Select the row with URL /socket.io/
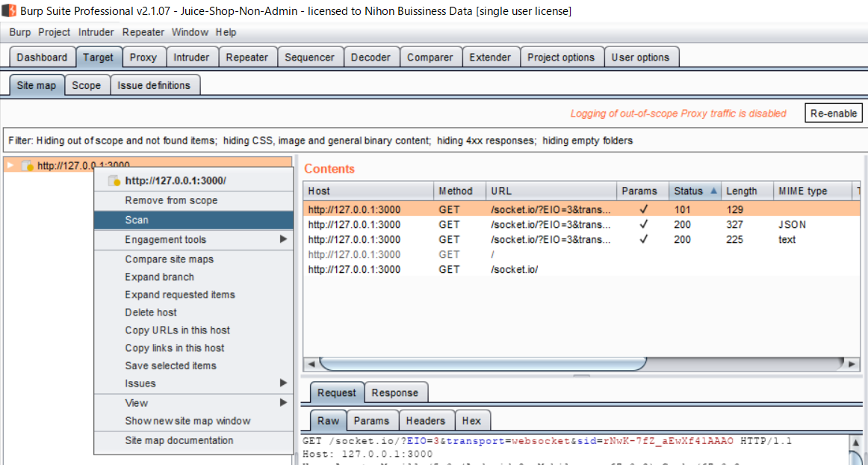The height and width of the screenshot is (465, 868). (x=582, y=269)
